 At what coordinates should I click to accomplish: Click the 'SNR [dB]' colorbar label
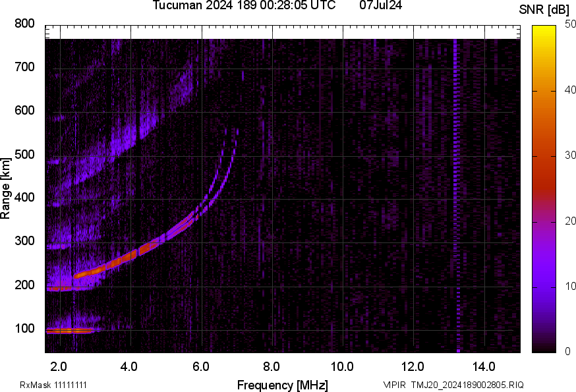tap(544, 10)
